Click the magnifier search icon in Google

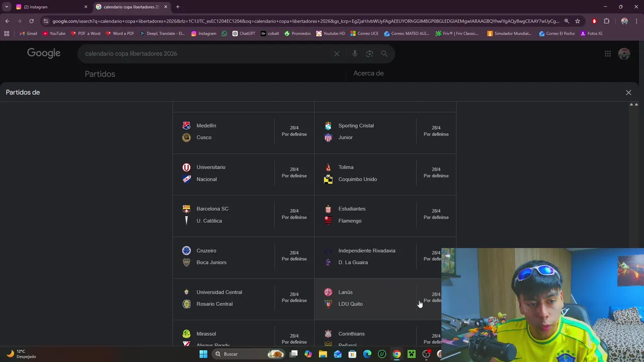click(384, 54)
